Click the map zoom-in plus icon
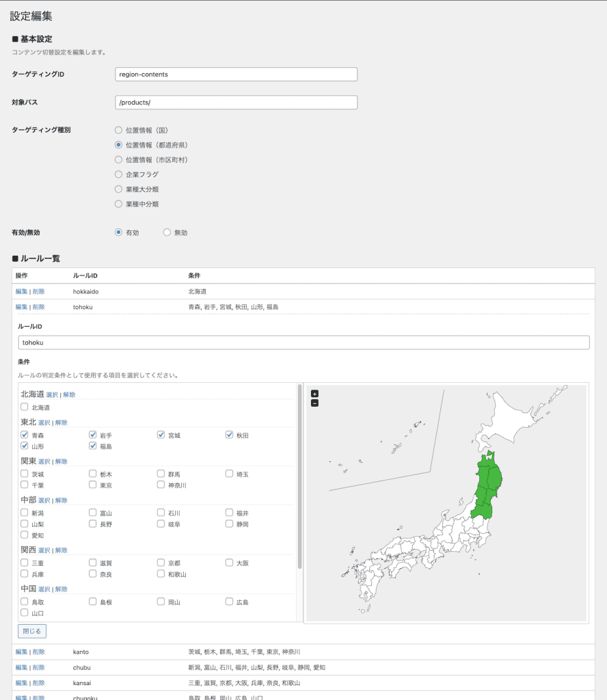The height and width of the screenshot is (700, 607). click(314, 394)
